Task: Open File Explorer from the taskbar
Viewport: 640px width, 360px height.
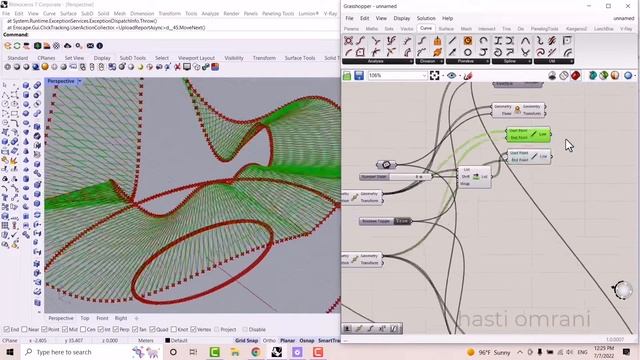Action: 235,352
